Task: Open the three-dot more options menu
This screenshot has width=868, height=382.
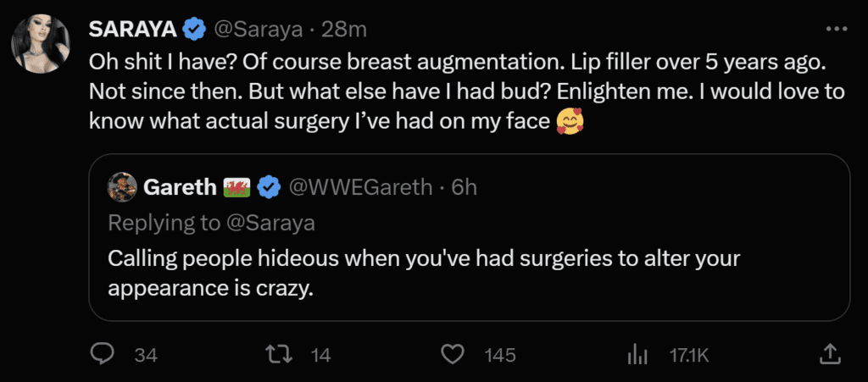Action: tap(835, 29)
